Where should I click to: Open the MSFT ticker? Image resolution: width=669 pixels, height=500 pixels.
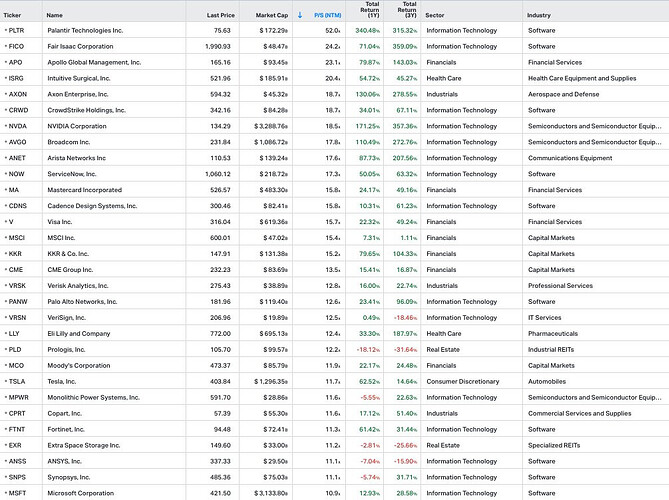(x=17, y=493)
